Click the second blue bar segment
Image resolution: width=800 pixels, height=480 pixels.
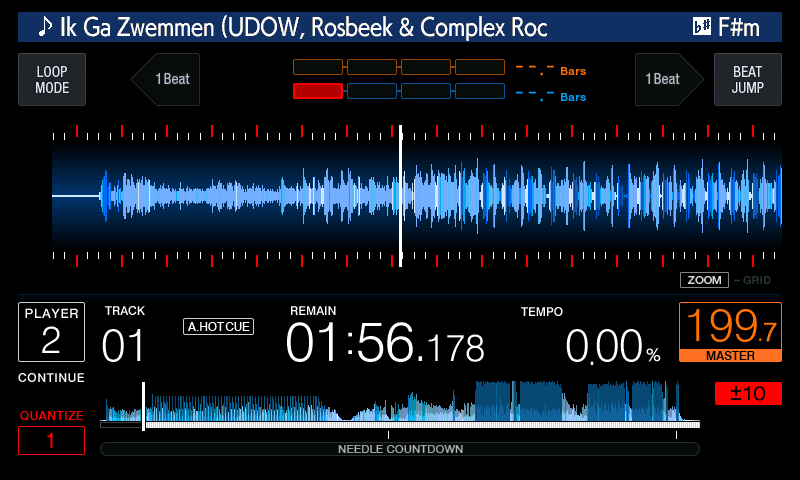coord(372,91)
